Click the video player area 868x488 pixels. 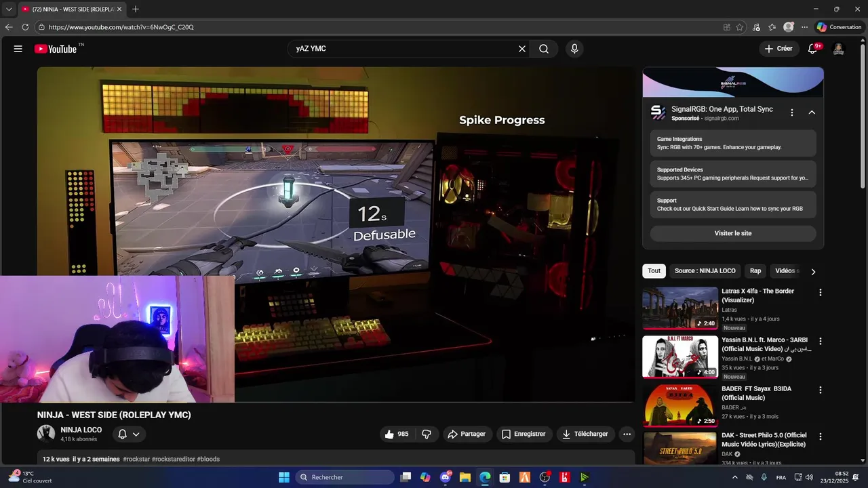coord(336,235)
